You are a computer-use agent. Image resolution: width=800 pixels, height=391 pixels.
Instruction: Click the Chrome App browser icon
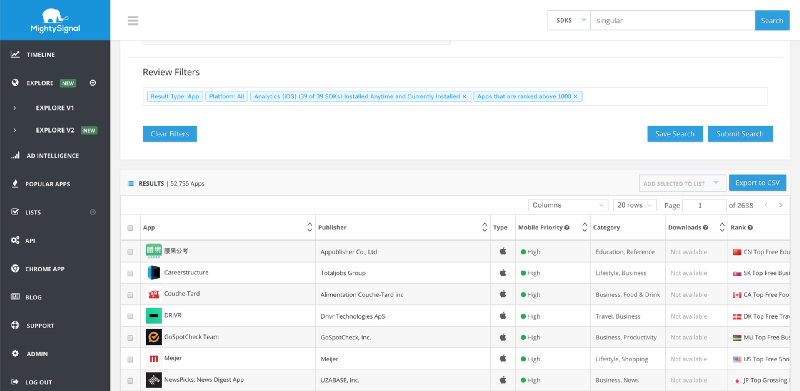tap(15, 268)
